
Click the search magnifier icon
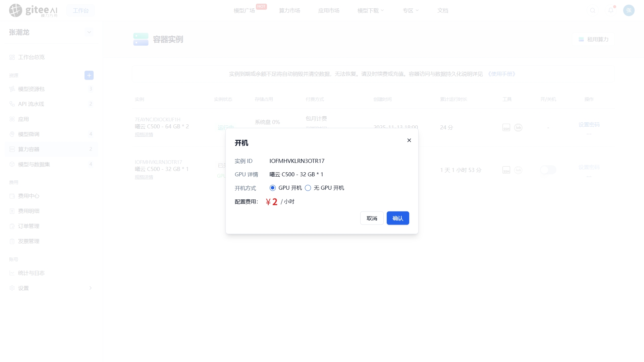(x=593, y=10)
